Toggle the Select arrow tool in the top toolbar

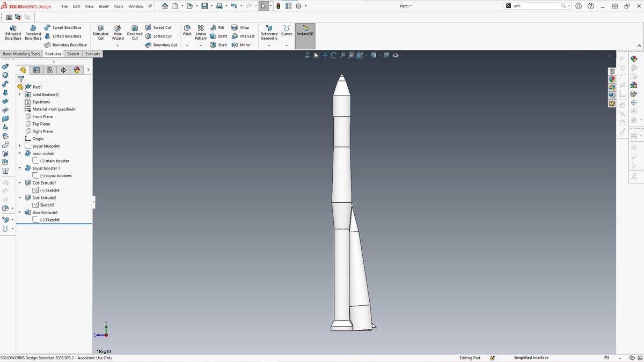click(x=264, y=6)
